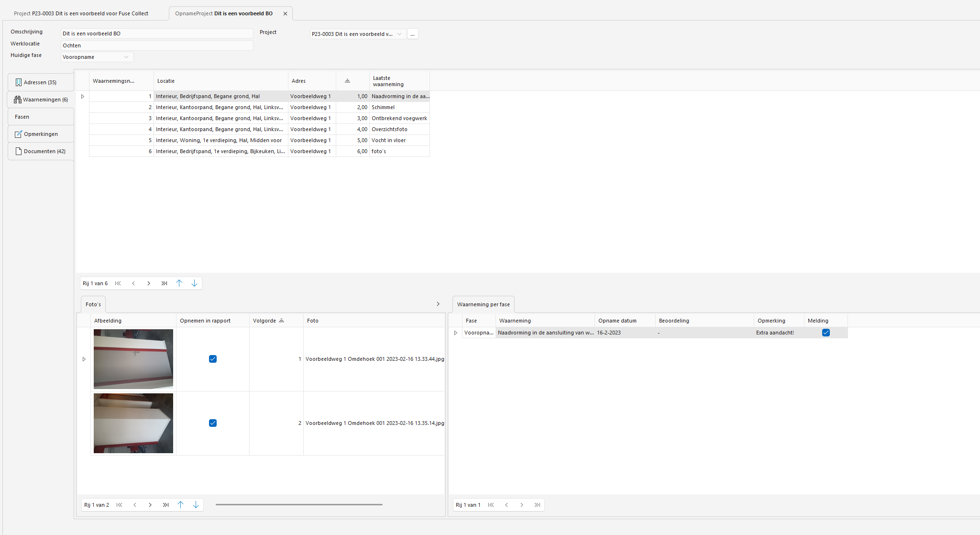Sort by Laatste waarneming column header
Viewport: 980px width, 535px height.
click(399, 81)
